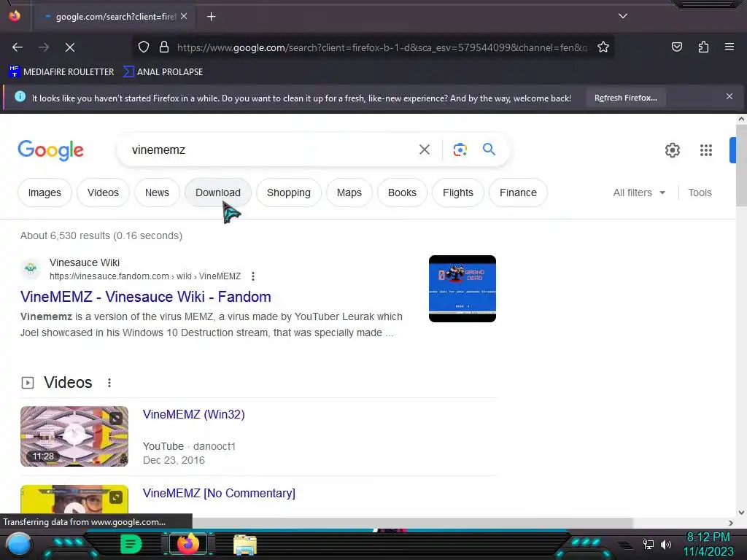Screen dimensions: 747x560
Task: Click the No Commentary video thumbnail
Action: coord(74,501)
